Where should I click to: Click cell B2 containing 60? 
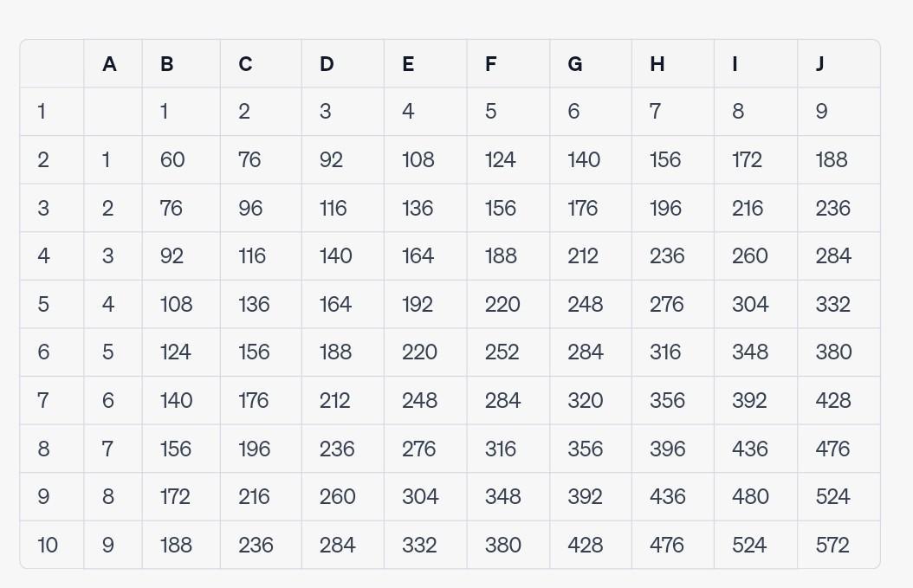point(181,160)
